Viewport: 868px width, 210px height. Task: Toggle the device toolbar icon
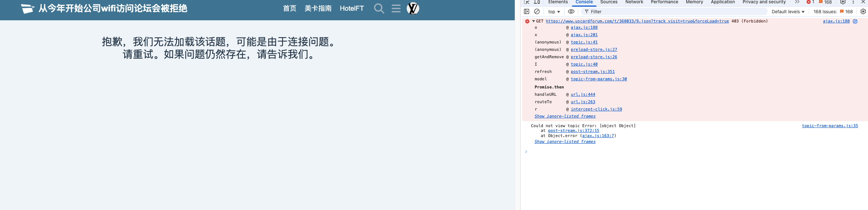[537, 2]
